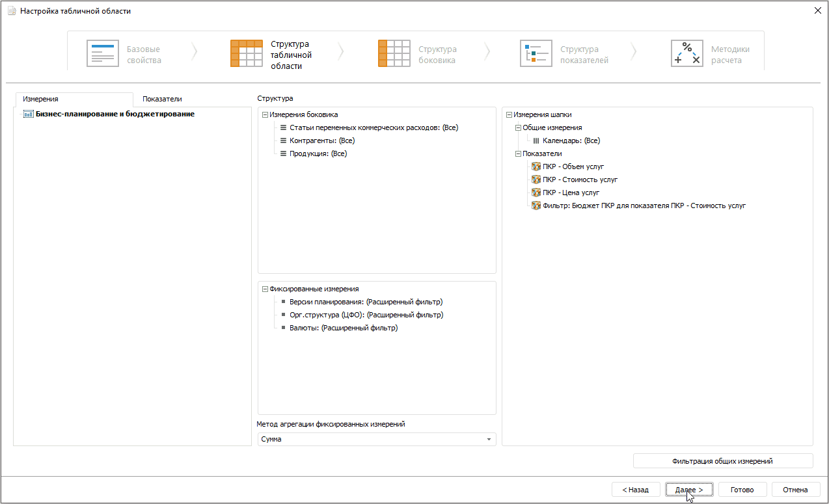
Task: Select the Бизнес-планирование и бюджетирование cube icon
Action: (28, 114)
